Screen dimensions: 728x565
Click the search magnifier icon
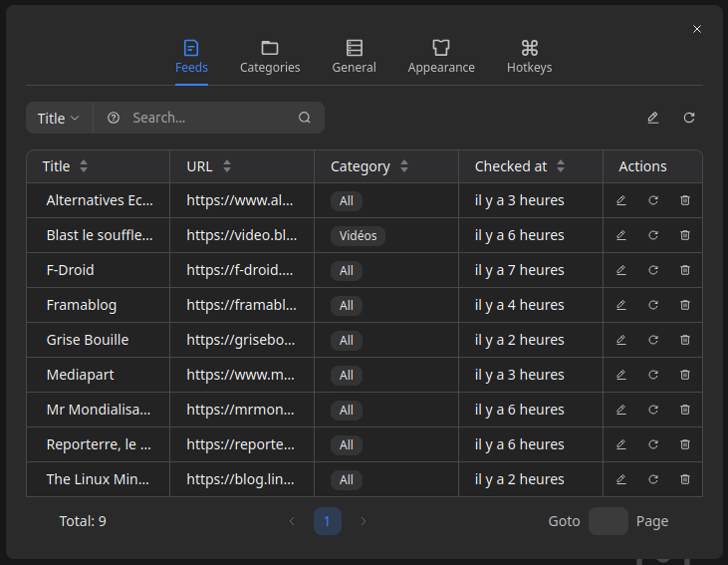305,118
